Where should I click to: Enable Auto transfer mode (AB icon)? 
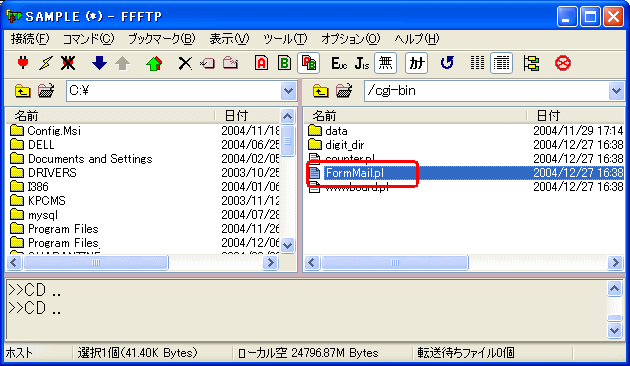pos(309,63)
